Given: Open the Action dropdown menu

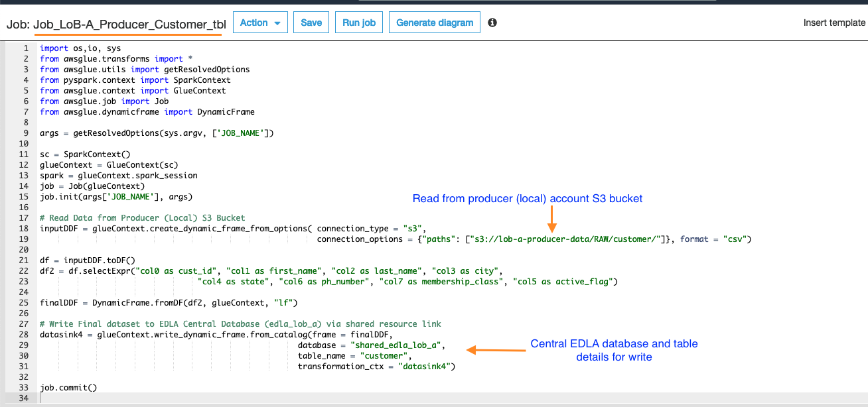Looking at the screenshot, I should click(x=260, y=23).
